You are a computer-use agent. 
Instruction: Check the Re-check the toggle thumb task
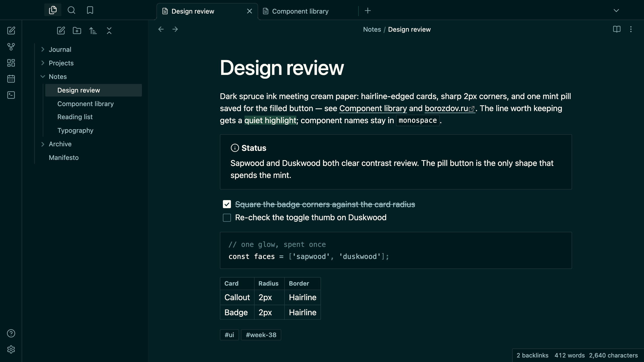[x=227, y=218]
